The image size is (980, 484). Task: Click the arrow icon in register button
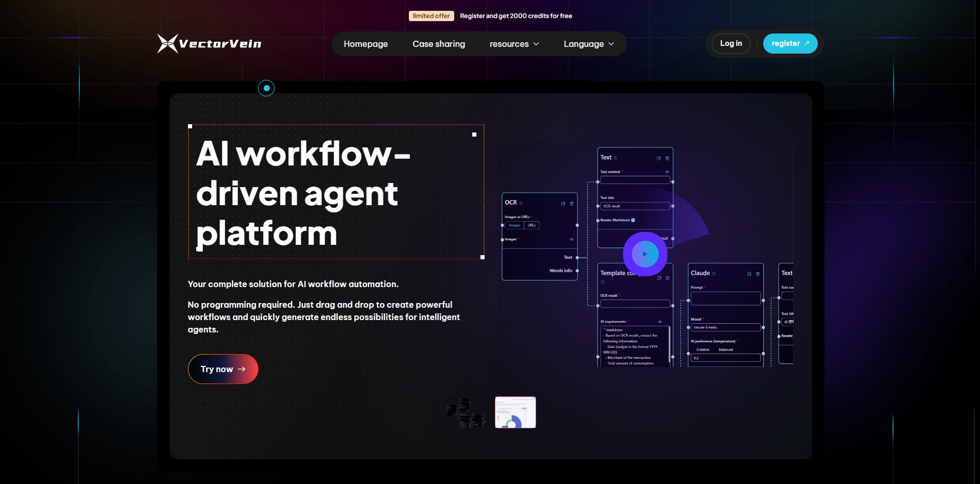coord(807,43)
